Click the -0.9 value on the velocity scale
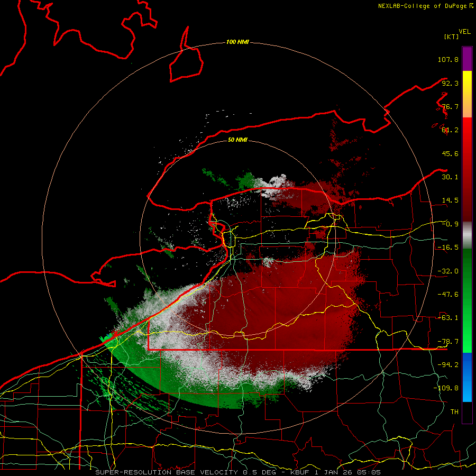Image resolution: width=476 pixels, height=476 pixels. (x=450, y=224)
